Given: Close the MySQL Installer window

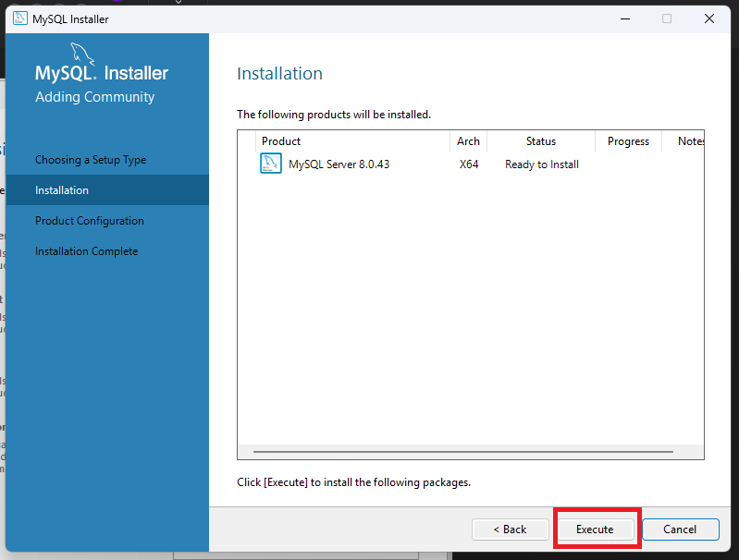Looking at the screenshot, I should point(709,18).
